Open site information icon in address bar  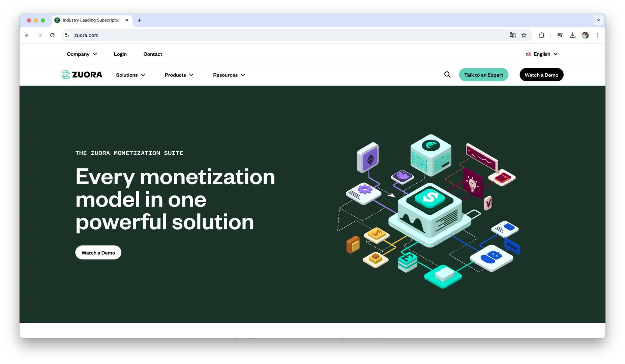67,35
